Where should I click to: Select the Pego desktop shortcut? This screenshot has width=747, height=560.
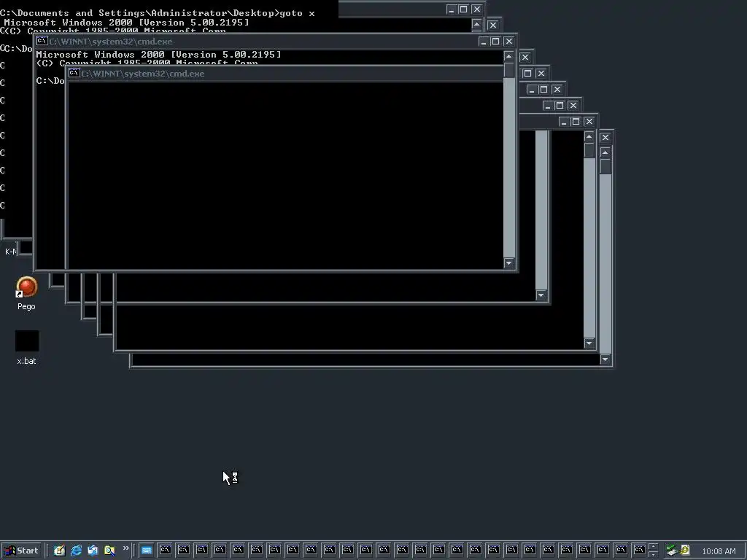tap(26, 294)
